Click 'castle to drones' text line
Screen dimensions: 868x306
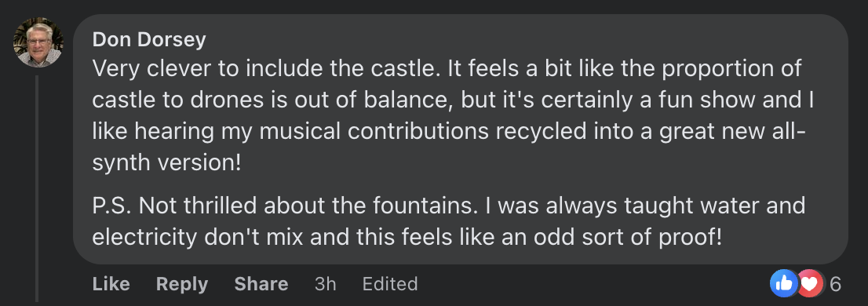pos(453,100)
